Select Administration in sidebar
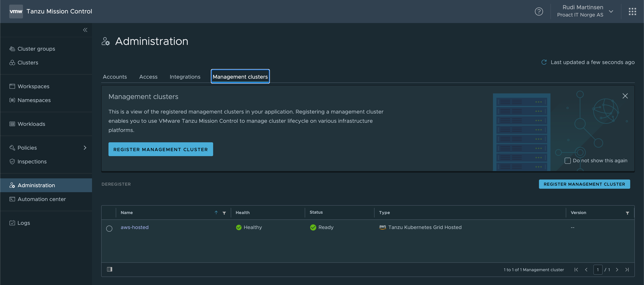 click(46, 185)
